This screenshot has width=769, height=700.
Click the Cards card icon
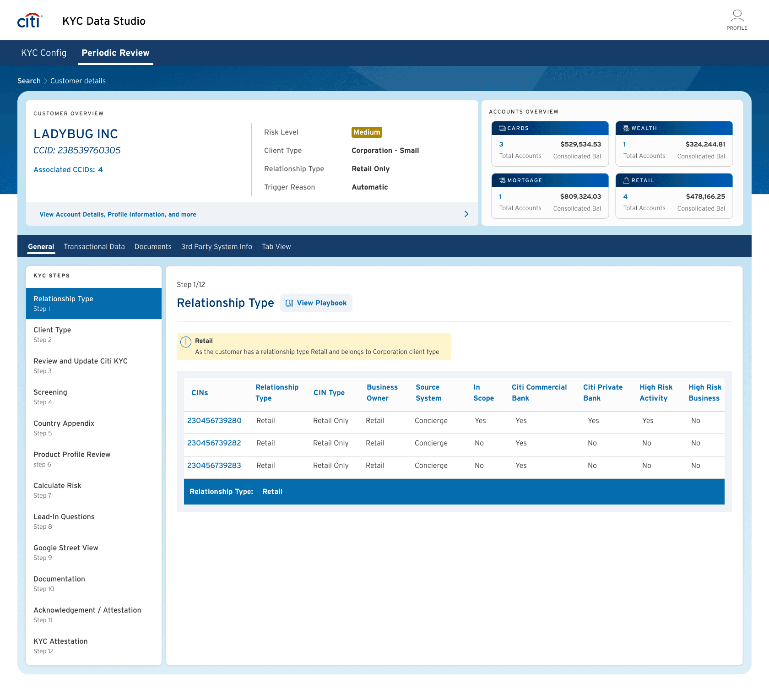pos(502,128)
